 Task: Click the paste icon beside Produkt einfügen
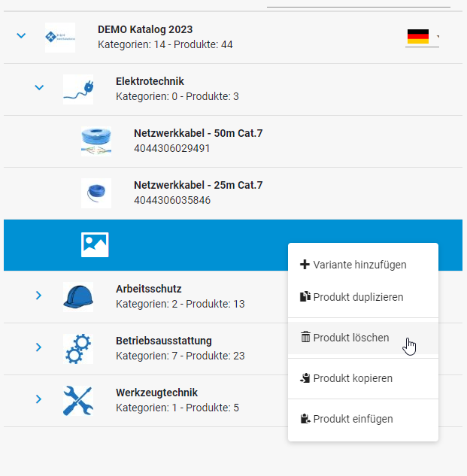point(305,419)
